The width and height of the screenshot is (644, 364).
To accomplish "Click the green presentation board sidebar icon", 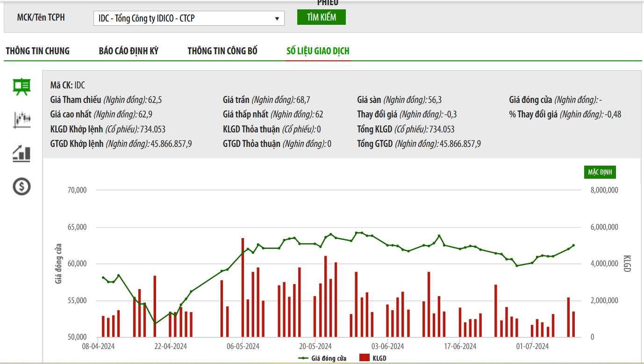I will 21,87.
